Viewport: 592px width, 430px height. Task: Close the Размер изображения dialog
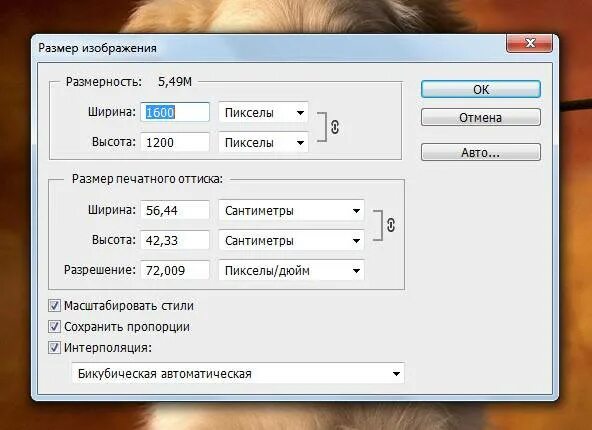530,43
